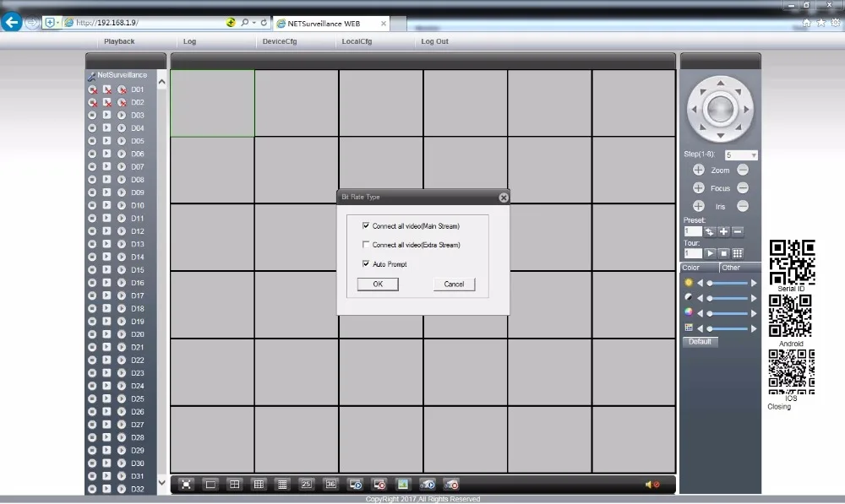Select the Other tab
This screenshot has width=845, height=504.
[740, 268]
